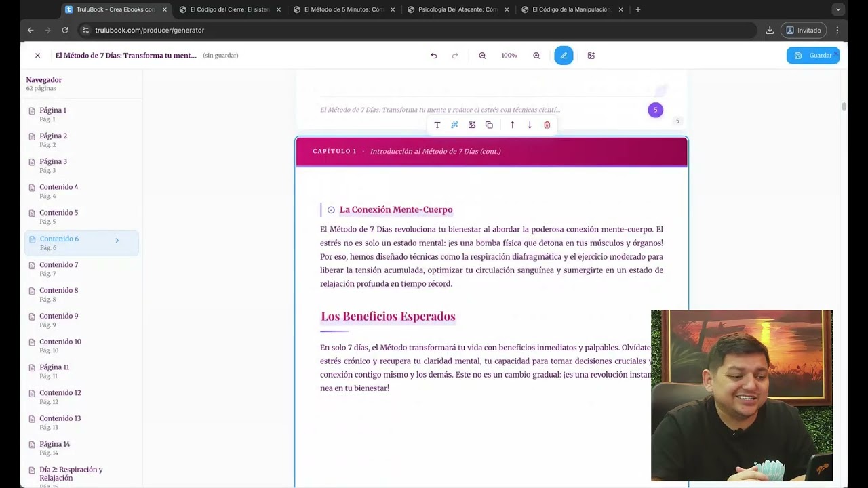The width and height of the screenshot is (868, 488).
Task: Zoom in the page view
Action: tap(536, 56)
